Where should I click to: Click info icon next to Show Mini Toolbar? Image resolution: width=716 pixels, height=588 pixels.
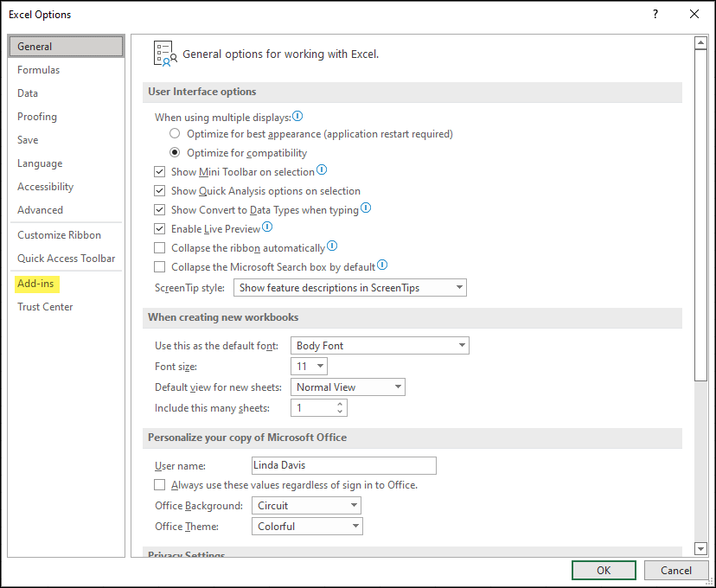pos(322,169)
